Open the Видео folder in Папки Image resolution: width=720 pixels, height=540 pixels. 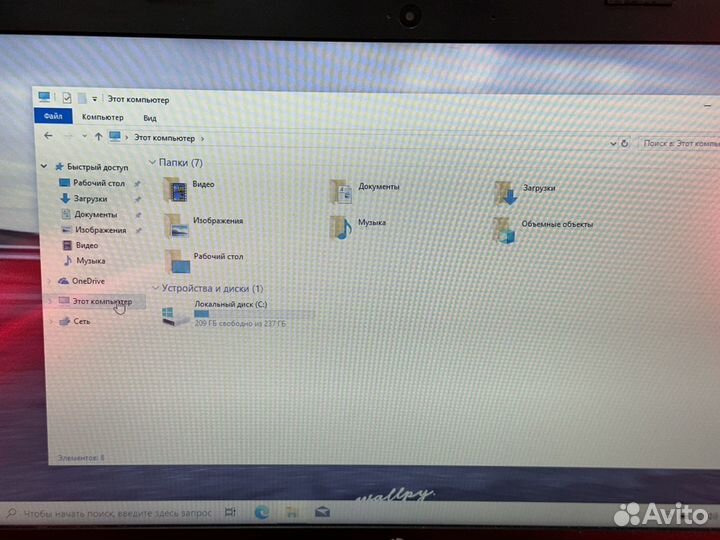pos(189,188)
